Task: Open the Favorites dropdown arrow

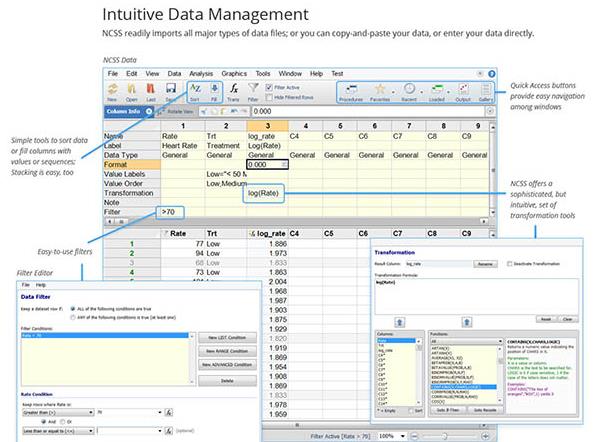Action: click(393, 92)
